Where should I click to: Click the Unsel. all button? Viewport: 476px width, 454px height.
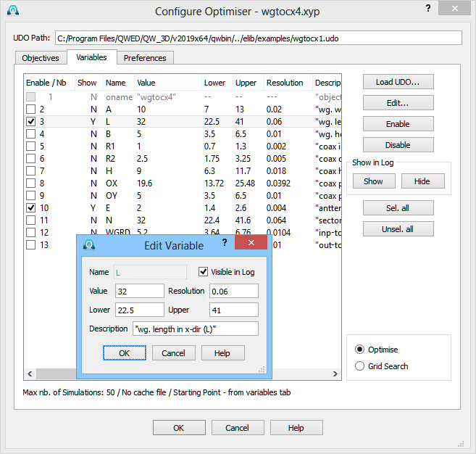[x=398, y=229]
